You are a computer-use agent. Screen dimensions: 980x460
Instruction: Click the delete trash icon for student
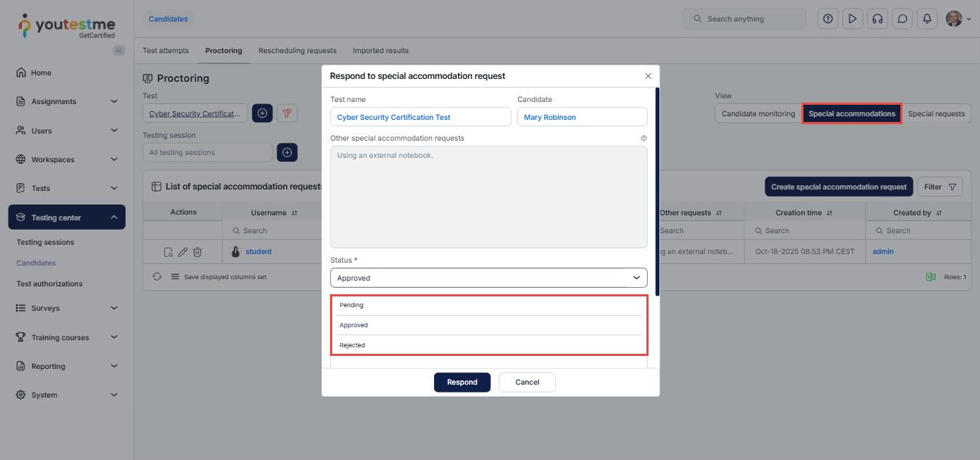[x=197, y=252]
